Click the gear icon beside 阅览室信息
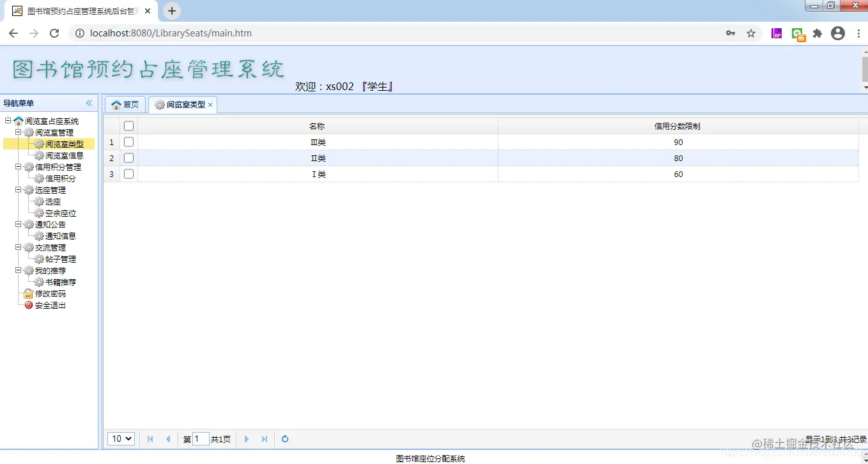Viewport: 868px width, 464px height. pos(39,155)
